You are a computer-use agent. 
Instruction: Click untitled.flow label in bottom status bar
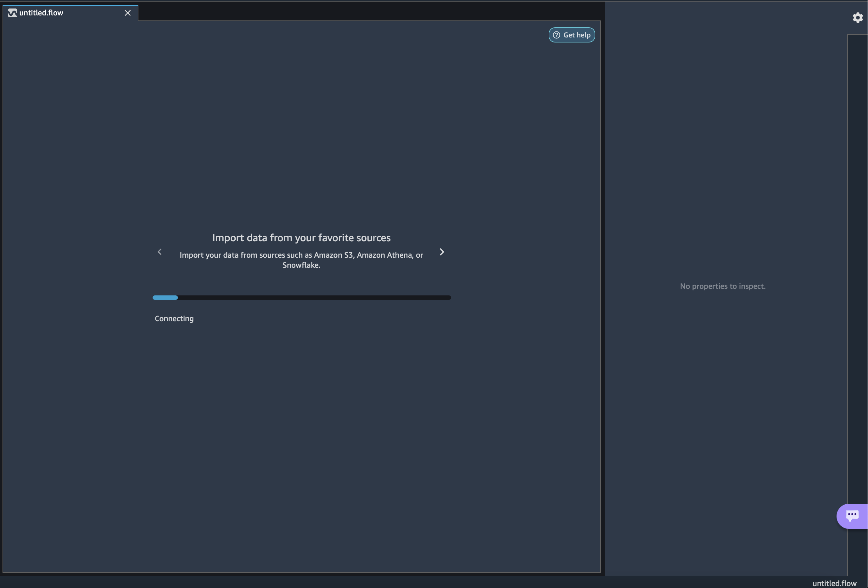click(x=834, y=583)
